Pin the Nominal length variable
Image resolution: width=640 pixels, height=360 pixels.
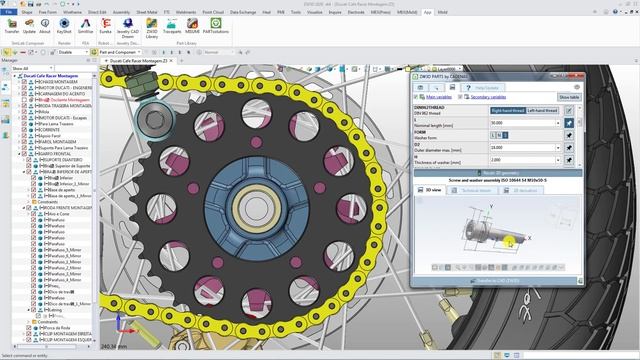click(x=569, y=123)
